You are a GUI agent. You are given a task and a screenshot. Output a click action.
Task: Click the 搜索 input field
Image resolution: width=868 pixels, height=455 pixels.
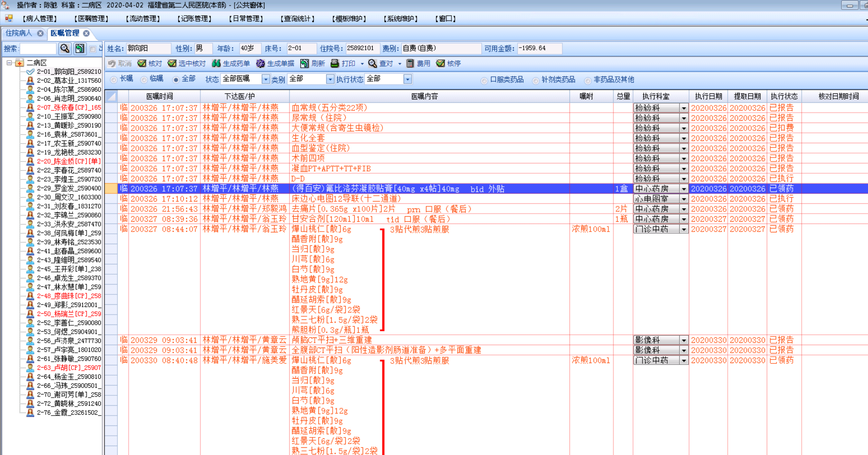(38, 48)
